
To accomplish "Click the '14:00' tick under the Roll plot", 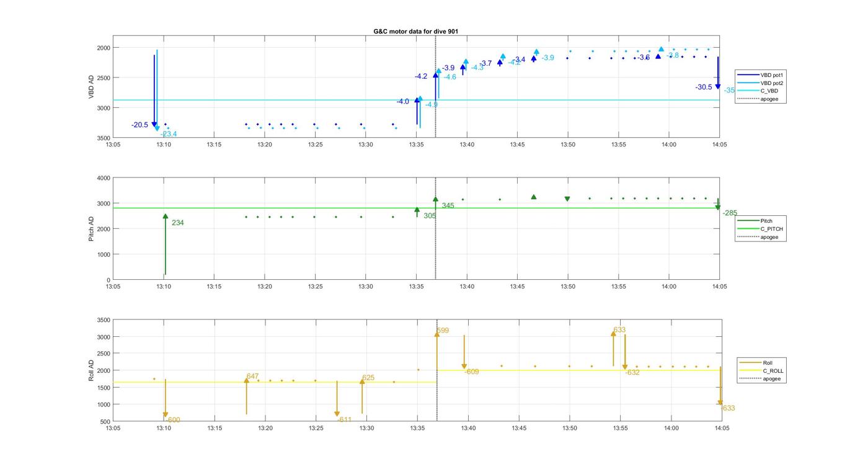I will click(x=671, y=428).
